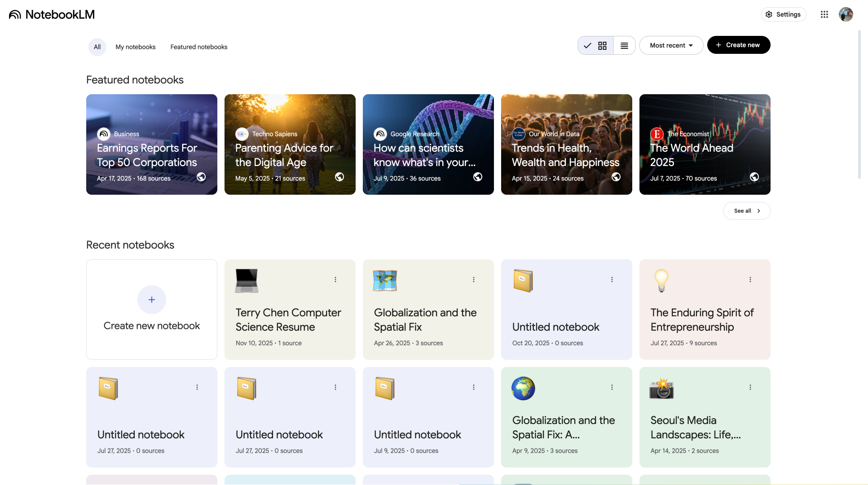Open options menu on Seoul's Media Landscapes notebook

point(750,387)
